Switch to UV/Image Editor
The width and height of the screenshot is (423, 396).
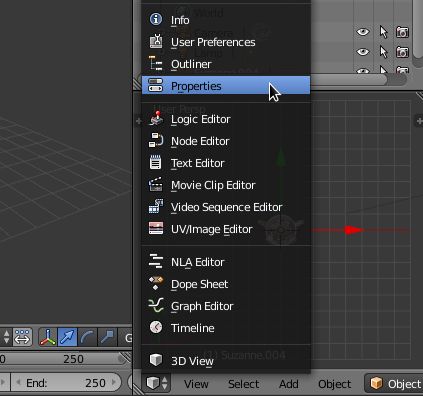click(226, 229)
